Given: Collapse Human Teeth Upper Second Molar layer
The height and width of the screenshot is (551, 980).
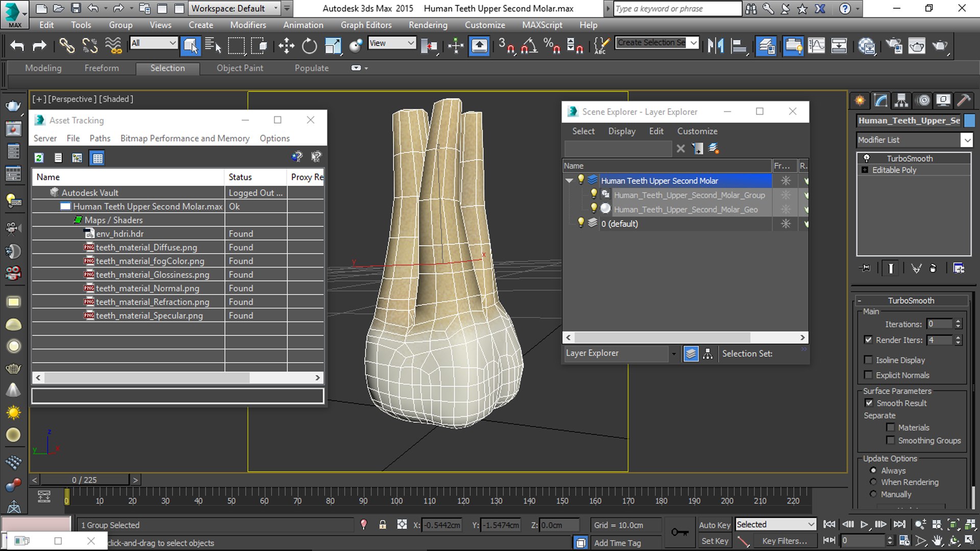Looking at the screenshot, I should (x=569, y=181).
